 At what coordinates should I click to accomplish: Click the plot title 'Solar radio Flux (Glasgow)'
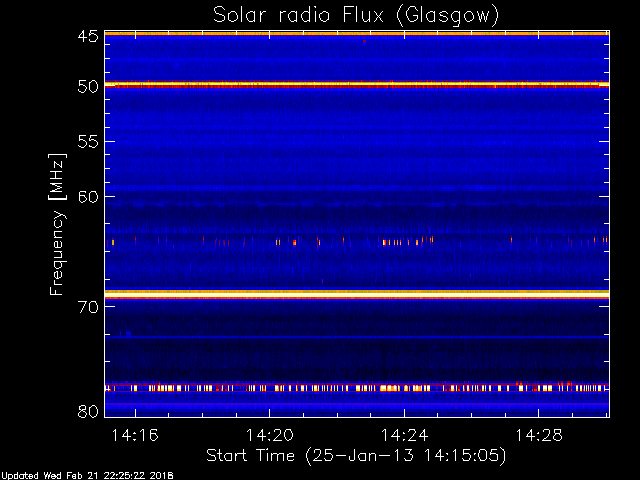point(356,16)
